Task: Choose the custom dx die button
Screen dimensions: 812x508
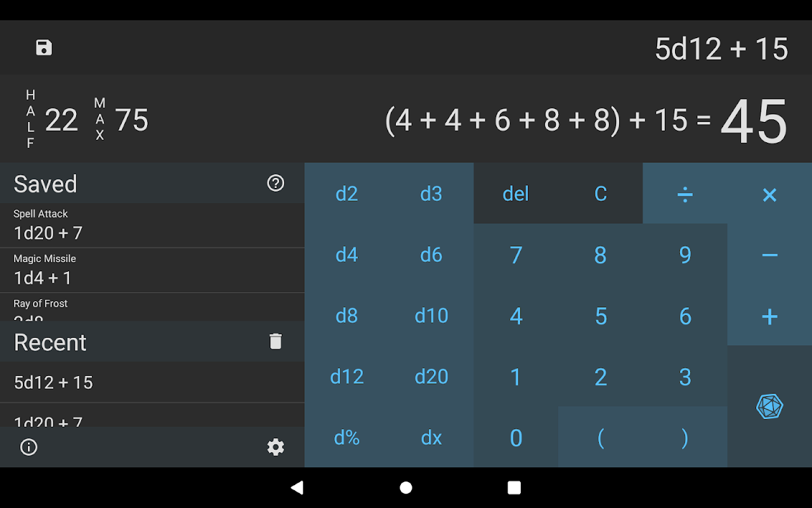Action: [x=431, y=438]
